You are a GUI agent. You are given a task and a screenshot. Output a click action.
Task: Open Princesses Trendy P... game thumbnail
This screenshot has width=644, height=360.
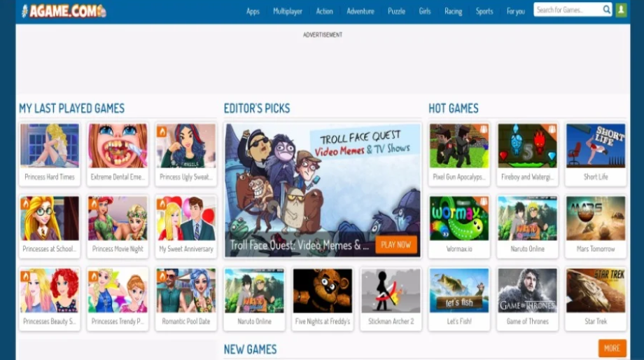pos(118,291)
